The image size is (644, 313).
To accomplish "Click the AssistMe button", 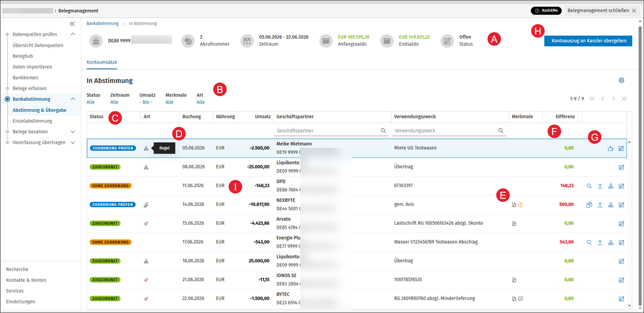I will (x=546, y=11).
